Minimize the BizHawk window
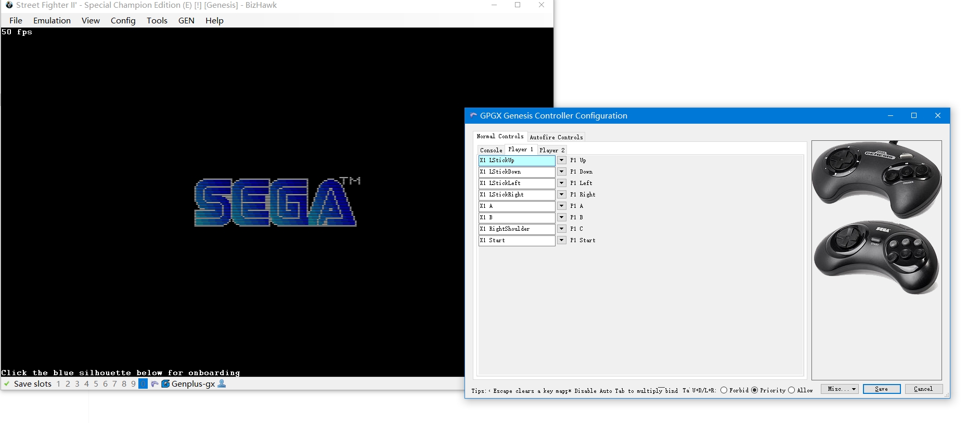980x423 pixels. (494, 5)
